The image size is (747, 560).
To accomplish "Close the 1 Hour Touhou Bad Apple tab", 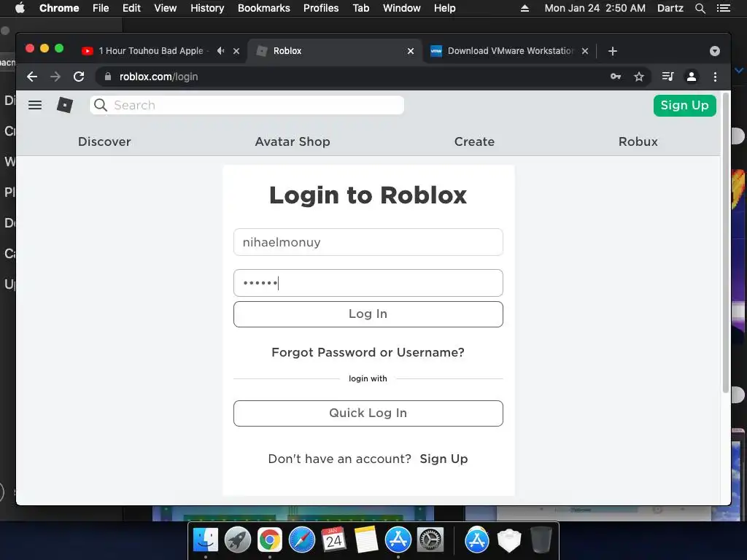I will click(x=236, y=51).
